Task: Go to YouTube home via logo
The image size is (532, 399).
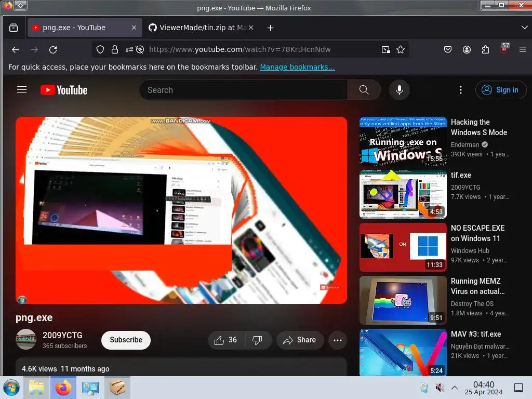Action: coord(64,90)
